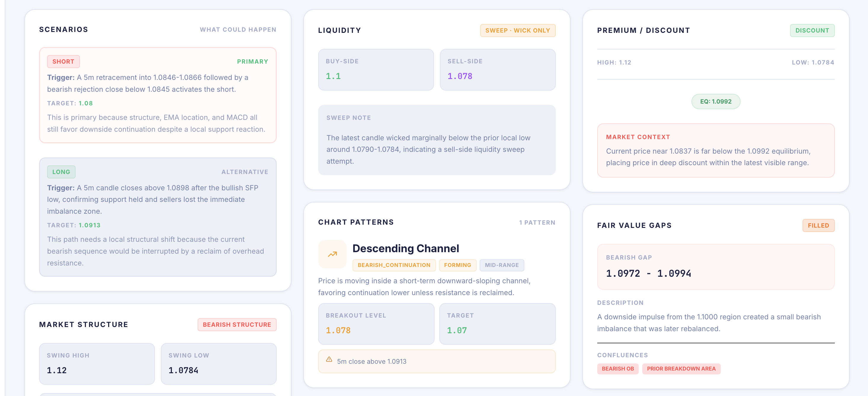Click the DESCRIPTION label in Fair Value Gaps

(620, 302)
